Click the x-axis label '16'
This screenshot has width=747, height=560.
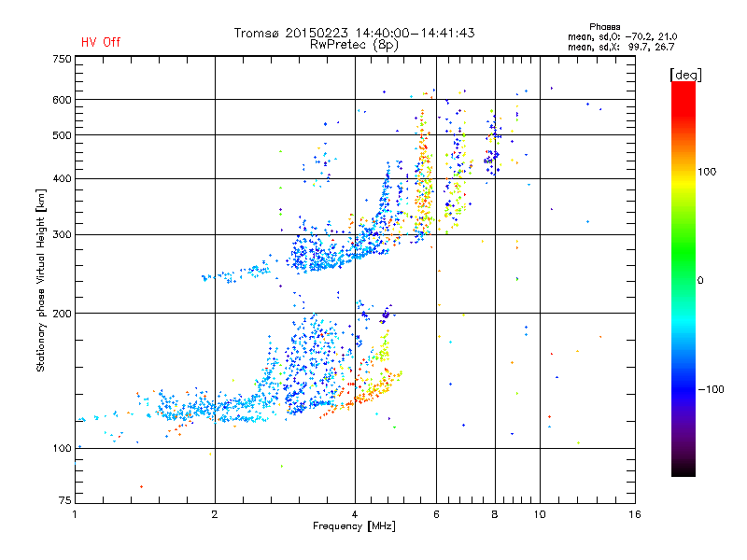tap(635, 514)
